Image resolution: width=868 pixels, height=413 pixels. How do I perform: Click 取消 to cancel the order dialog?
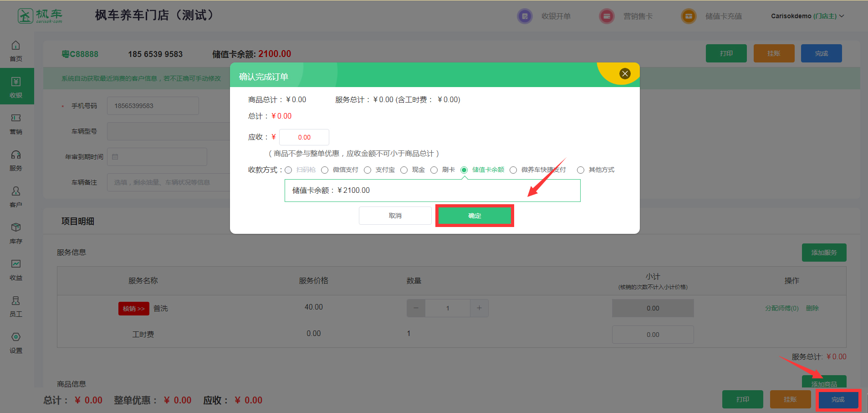pos(395,216)
